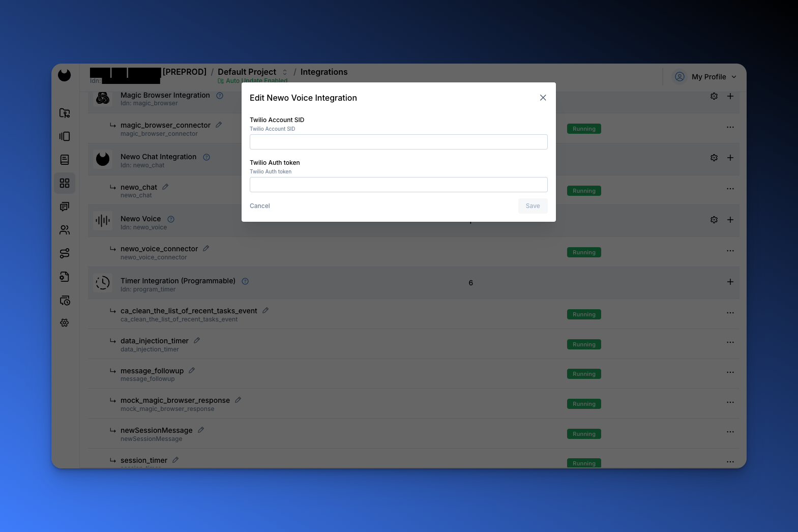
Task: Click the user avatar icon beside My Profile
Action: [x=679, y=77]
